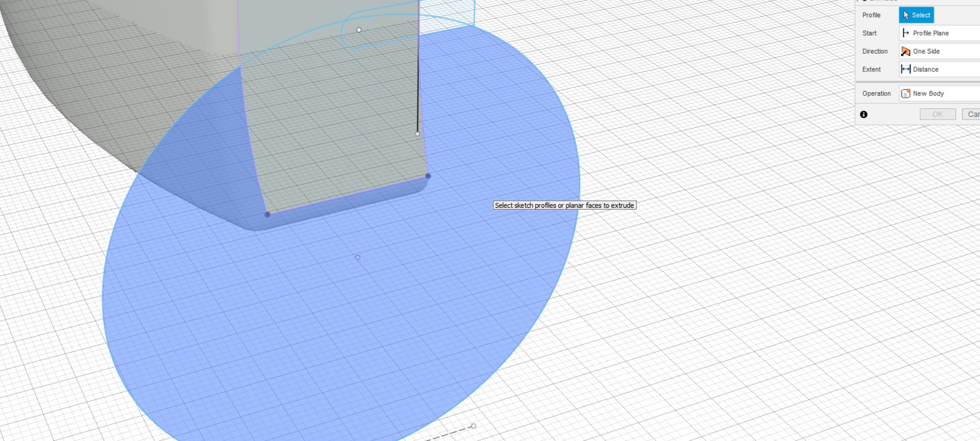Click the info icon in the Extrude dialog
This screenshot has height=441, width=980.
pyautogui.click(x=864, y=114)
